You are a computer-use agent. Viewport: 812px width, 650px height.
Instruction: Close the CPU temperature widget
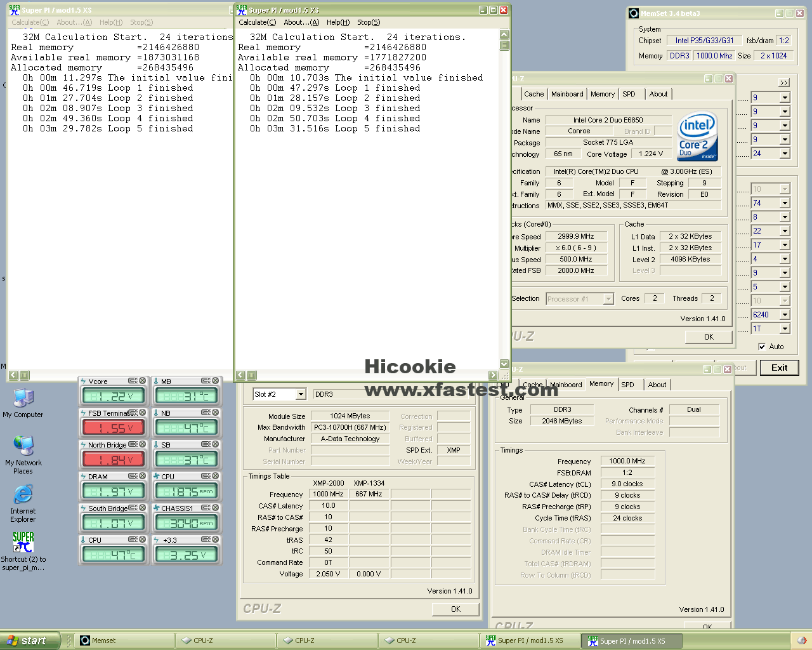(x=142, y=540)
